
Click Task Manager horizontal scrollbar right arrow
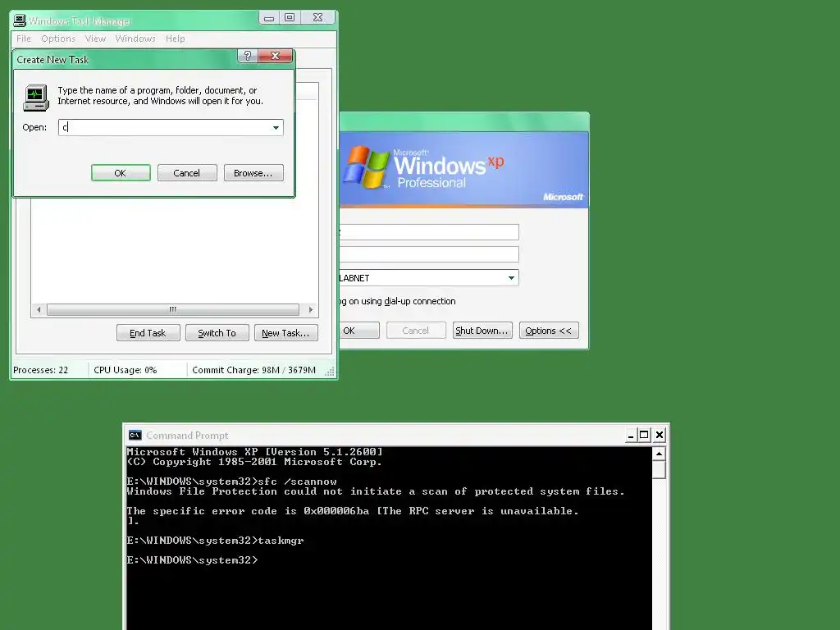click(x=311, y=309)
